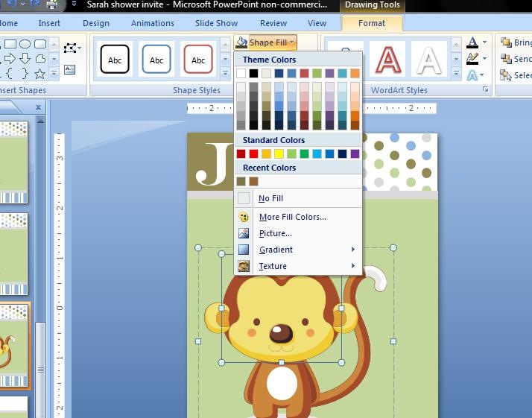Switch to the Animations tab
Screen dimensions: 532x418
point(153,23)
